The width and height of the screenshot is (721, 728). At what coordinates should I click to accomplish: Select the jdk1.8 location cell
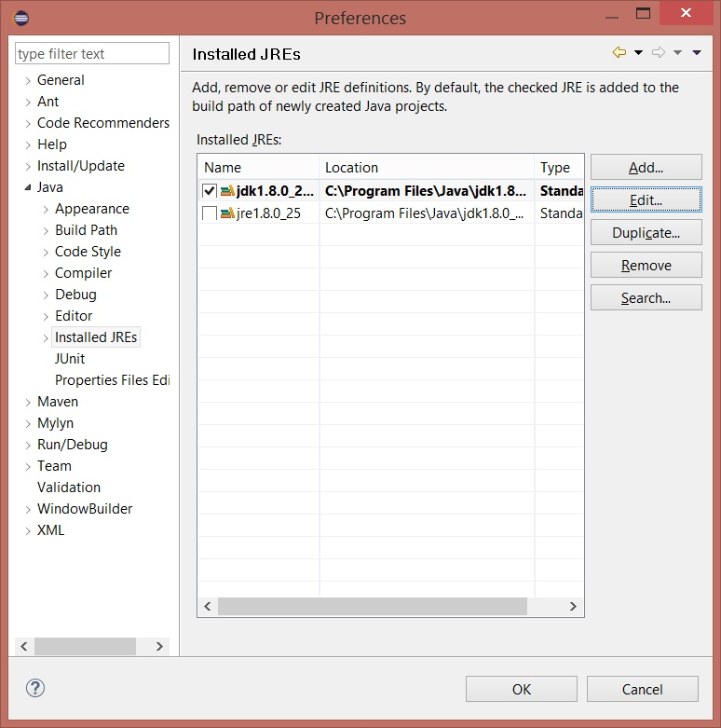(x=426, y=191)
